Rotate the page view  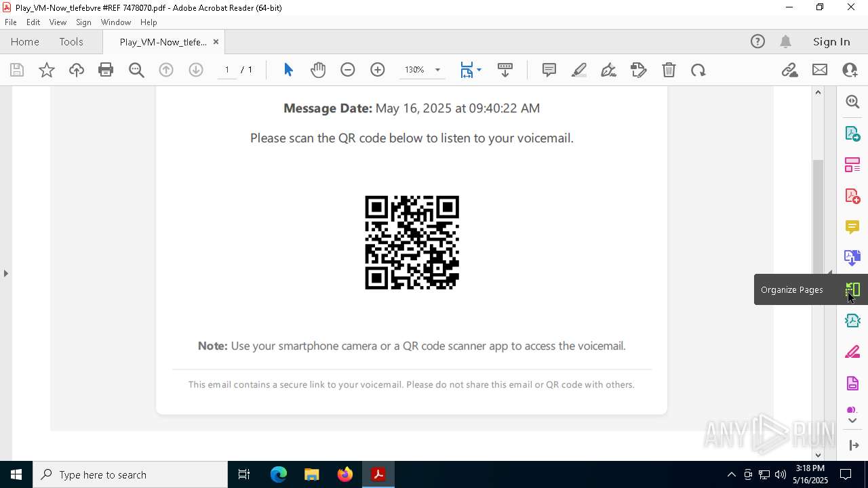pos(698,70)
